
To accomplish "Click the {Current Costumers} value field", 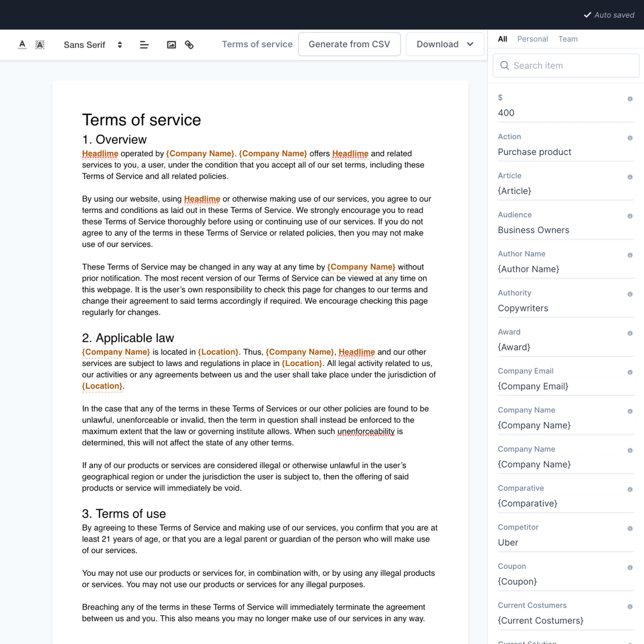I will click(x=566, y=621).
